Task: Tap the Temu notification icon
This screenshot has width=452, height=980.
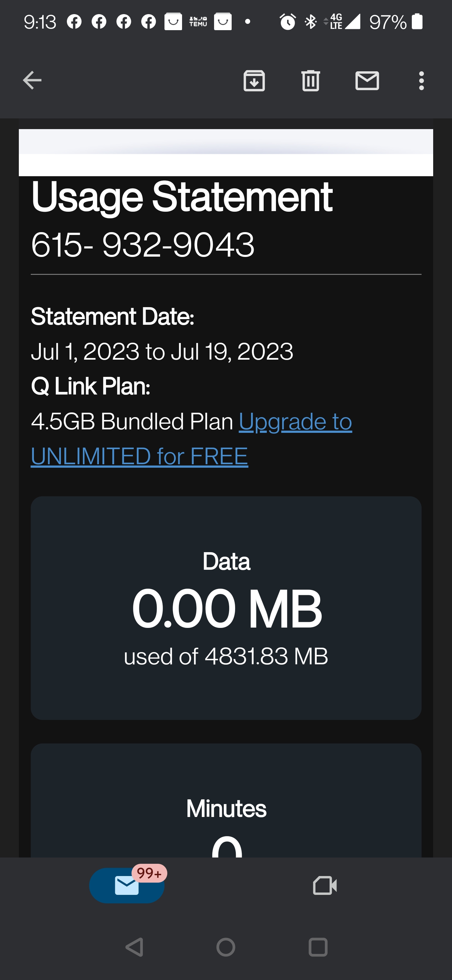Action: click(x=198, y=22)
